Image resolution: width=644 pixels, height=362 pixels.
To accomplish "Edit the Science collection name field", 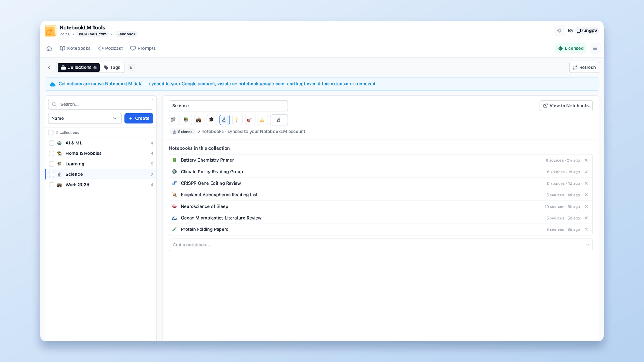I will (228, 106).
